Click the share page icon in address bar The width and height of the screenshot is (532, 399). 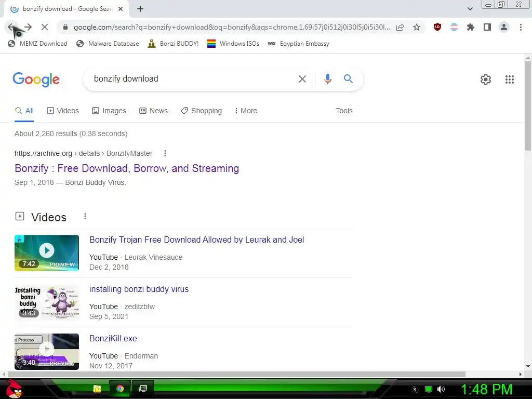(x=400, y=27)
